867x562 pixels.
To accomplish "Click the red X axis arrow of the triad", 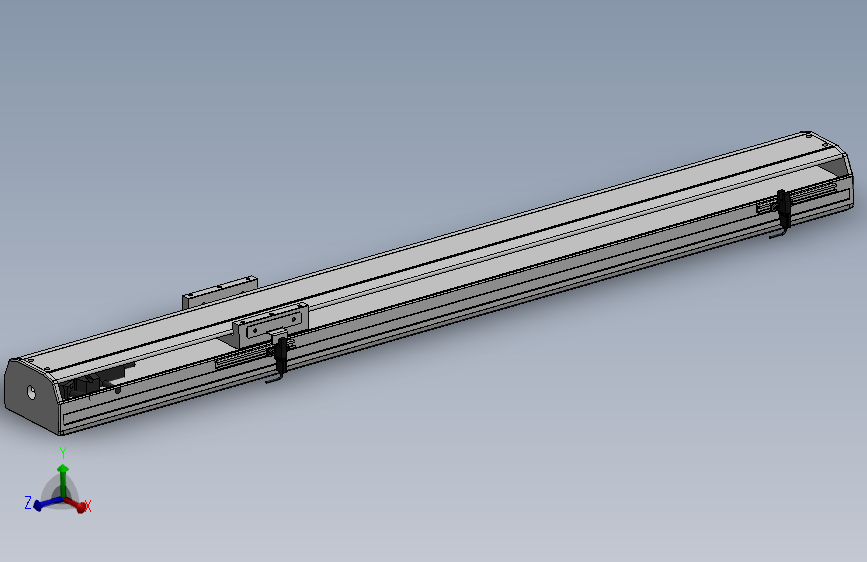I will (x=77, y=504).
